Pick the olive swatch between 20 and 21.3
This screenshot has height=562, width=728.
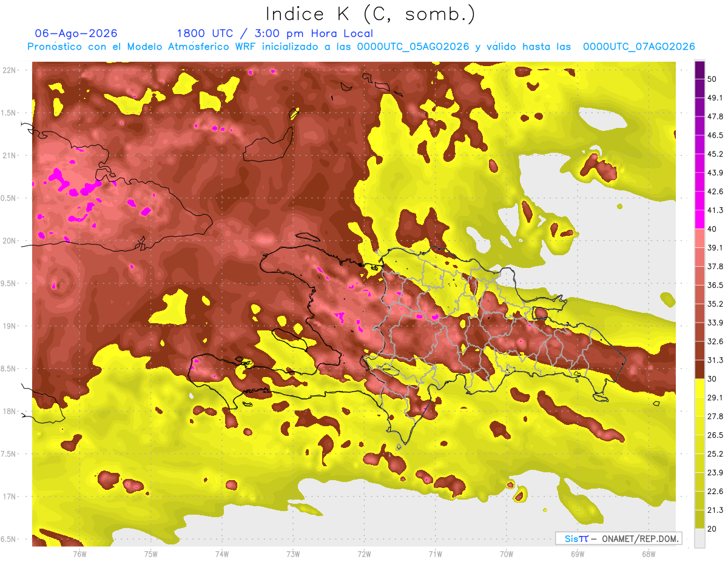(x=700, y=519)
